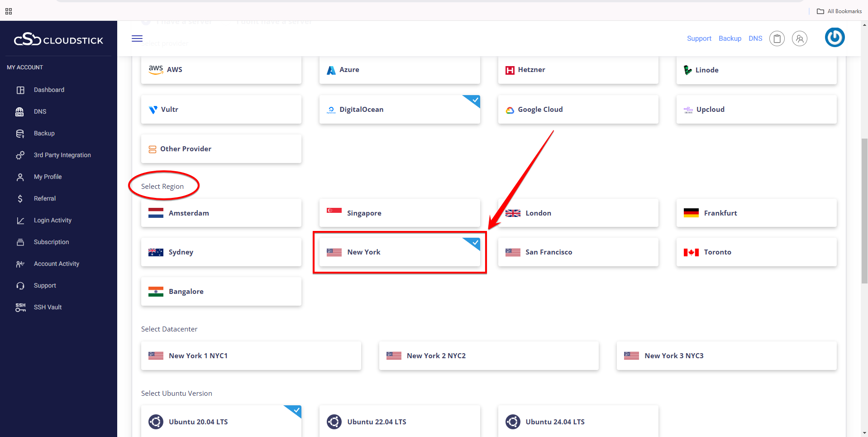Open the user profile icon in header
The width and height of the screenshot is (868, 437).
799,39
